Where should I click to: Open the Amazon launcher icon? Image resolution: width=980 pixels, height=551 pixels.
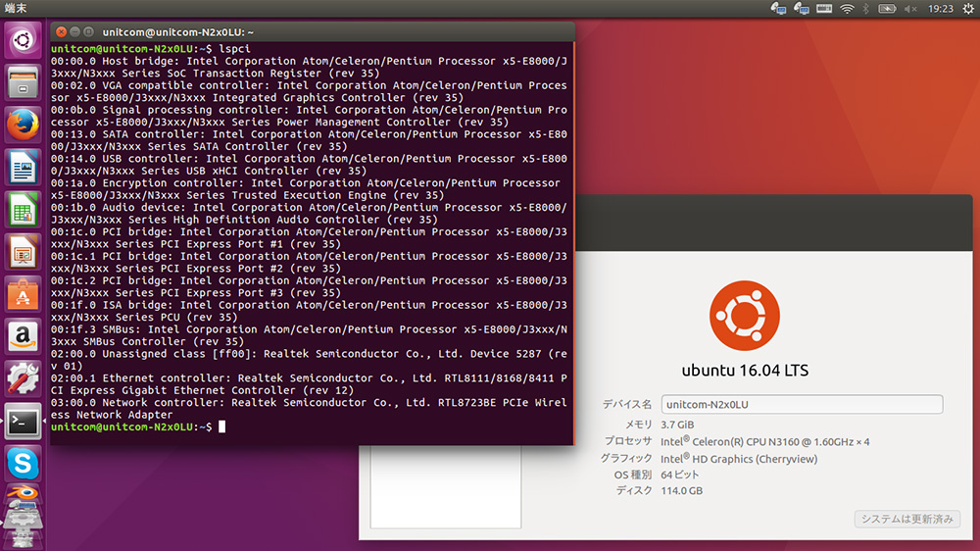(24, 336)
